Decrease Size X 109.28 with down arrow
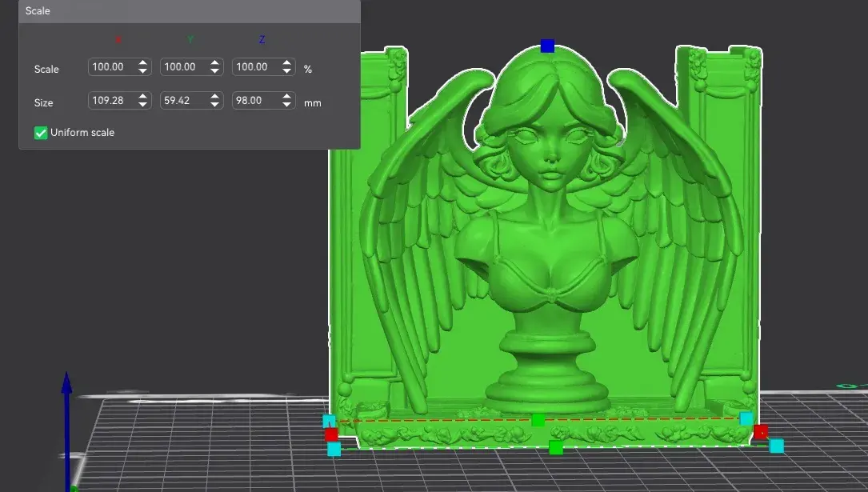This screenshot has height=492, width=868. [x=143, y=105]
